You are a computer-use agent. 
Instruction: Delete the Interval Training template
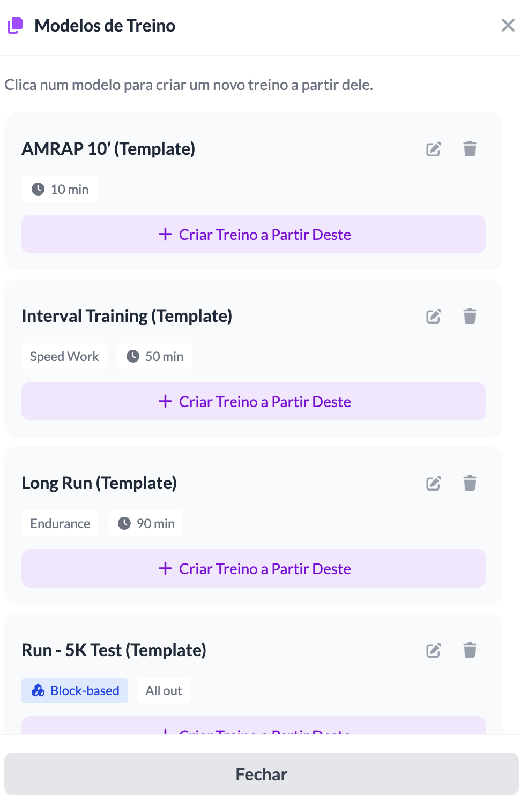pos(470,316)
